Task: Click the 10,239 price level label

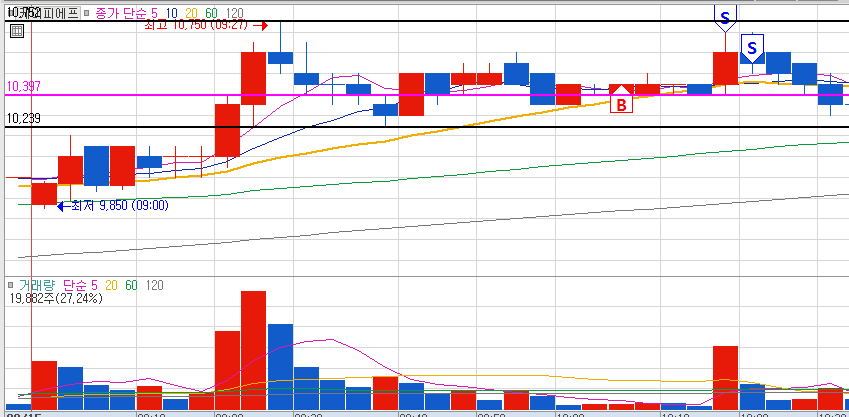Action: [24, 118]
